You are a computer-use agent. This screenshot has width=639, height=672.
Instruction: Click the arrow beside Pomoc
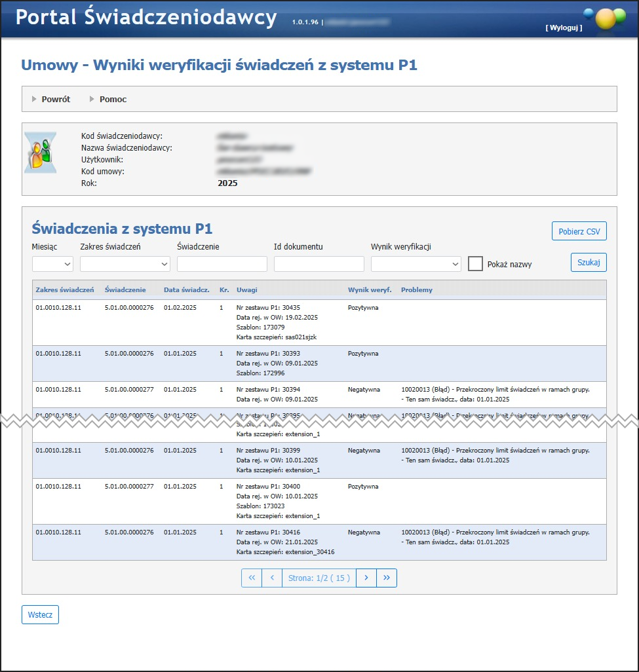92,100
